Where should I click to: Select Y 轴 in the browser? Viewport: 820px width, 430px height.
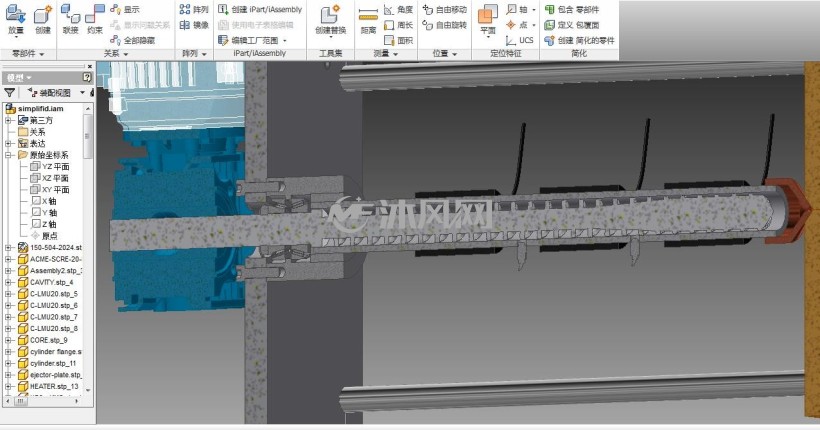(44, 212)
